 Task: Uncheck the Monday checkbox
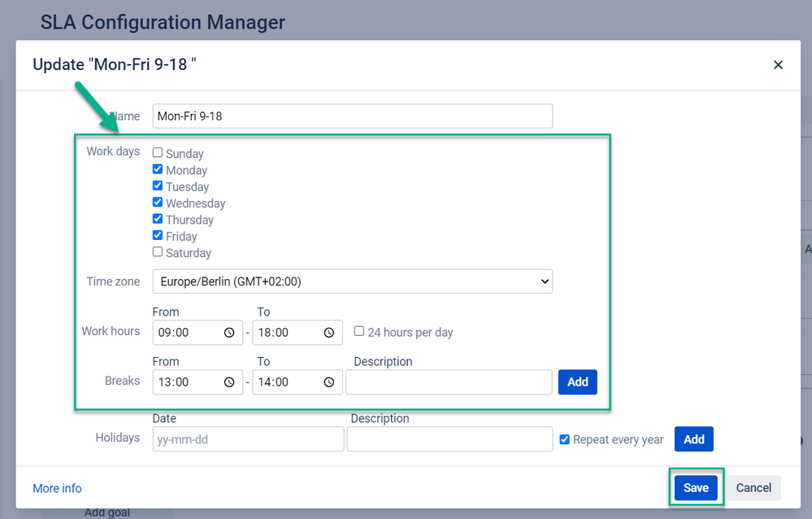click(158, 169)
